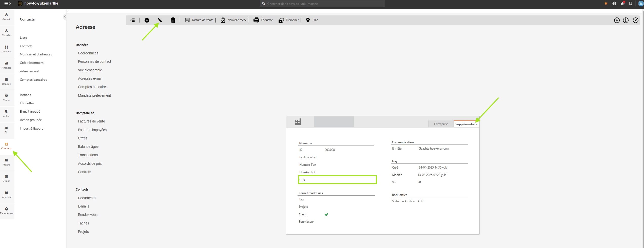Open E-mail groupé action
Viewport: 644px width, 248px height.
(30, 112)
